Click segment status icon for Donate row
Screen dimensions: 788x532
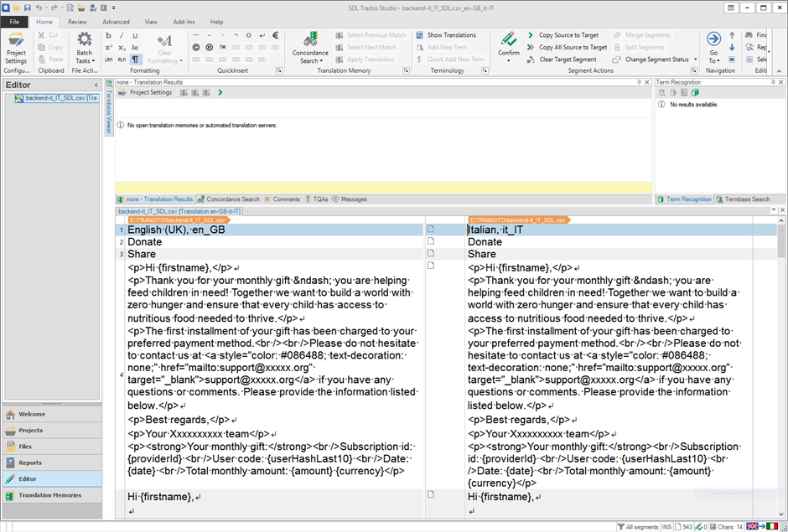coord(431,241)
